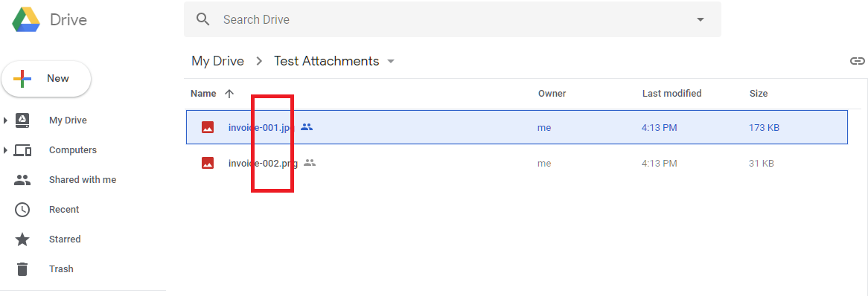Click the Google Drive logo
The image size is (868, 296).
[x=26, y=20]
